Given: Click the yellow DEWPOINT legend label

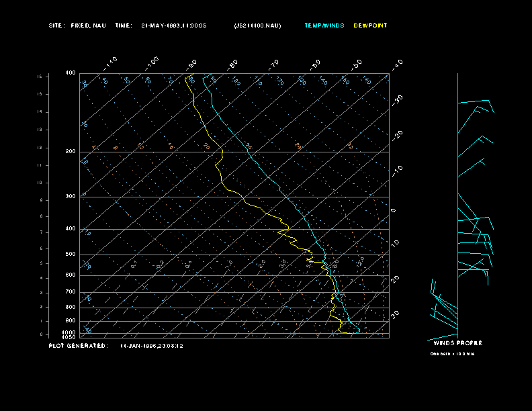Looking at the screenshot, I should pyautogui.click(x=370, y=26).
